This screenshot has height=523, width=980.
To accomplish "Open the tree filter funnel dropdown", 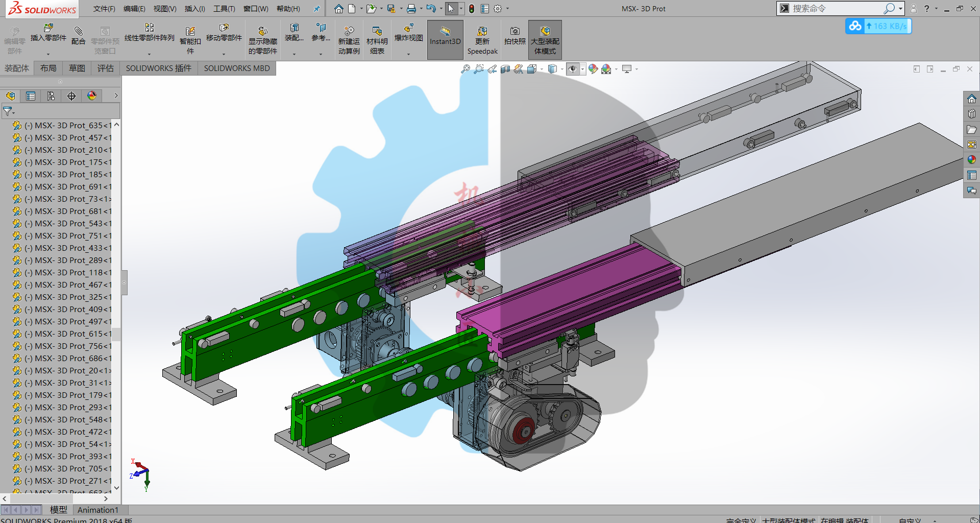I will (9, 111).
